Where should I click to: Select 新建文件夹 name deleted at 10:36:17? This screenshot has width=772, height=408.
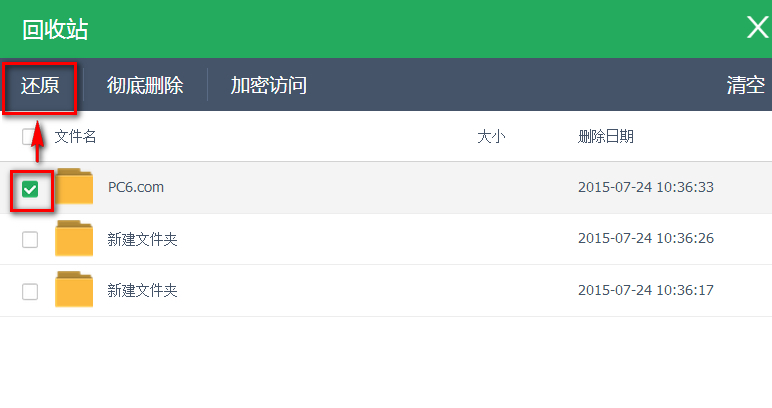click(x=142, y=291)
